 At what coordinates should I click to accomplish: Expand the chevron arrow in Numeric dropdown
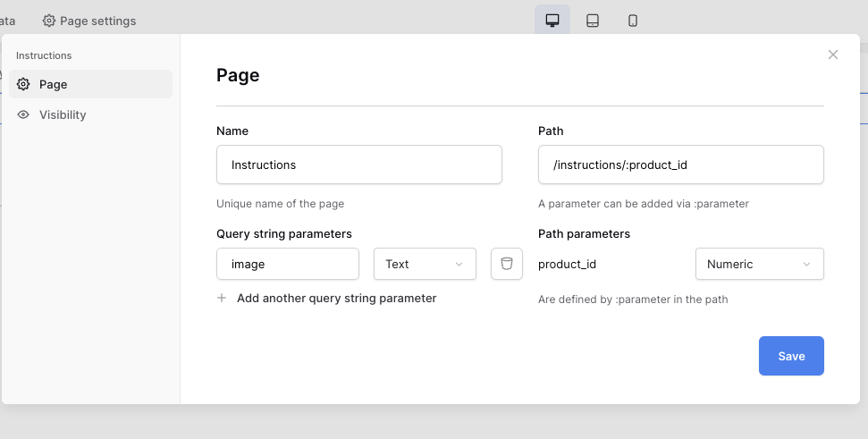tap(806, 264)
